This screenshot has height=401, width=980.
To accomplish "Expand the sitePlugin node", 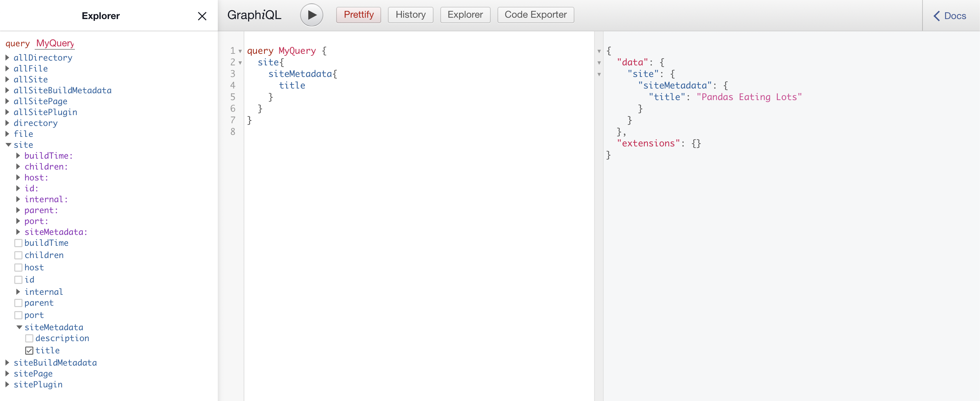I will (7, 384).
